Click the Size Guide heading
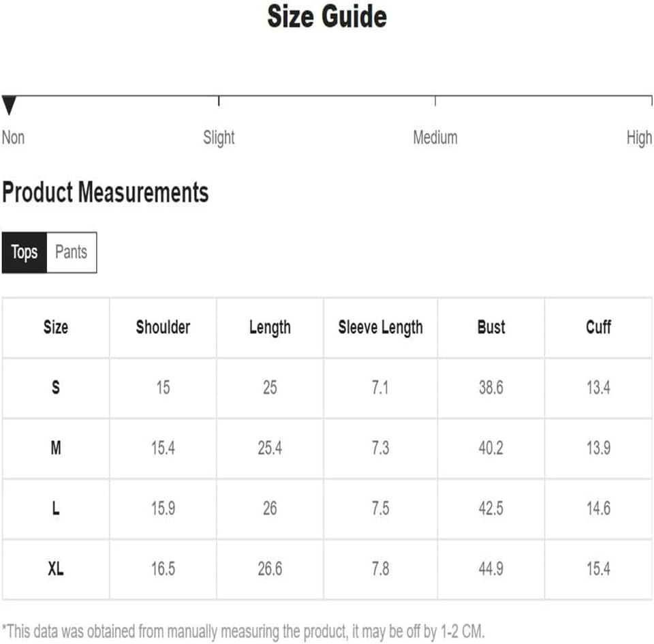The width and height of the screenshot is (654, 644). click(327, 16)
